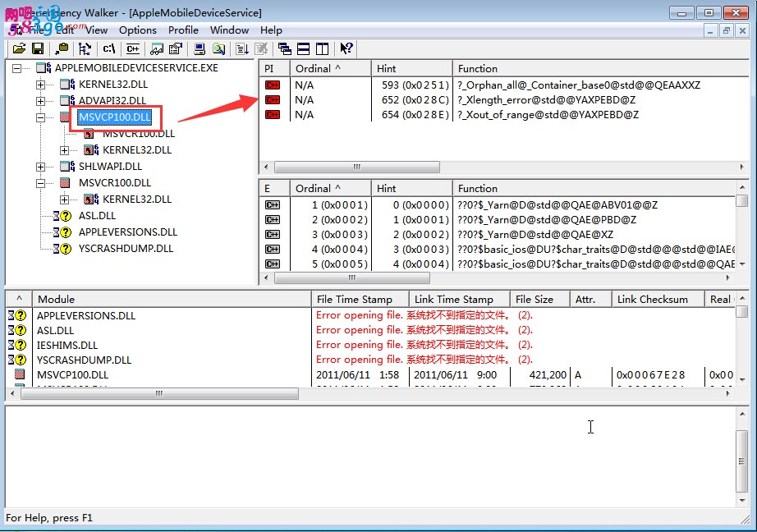757x532 pixels.
Task: Click the red C++ icon beside _Orphan_all import
Action: click(x=273, y=85)
